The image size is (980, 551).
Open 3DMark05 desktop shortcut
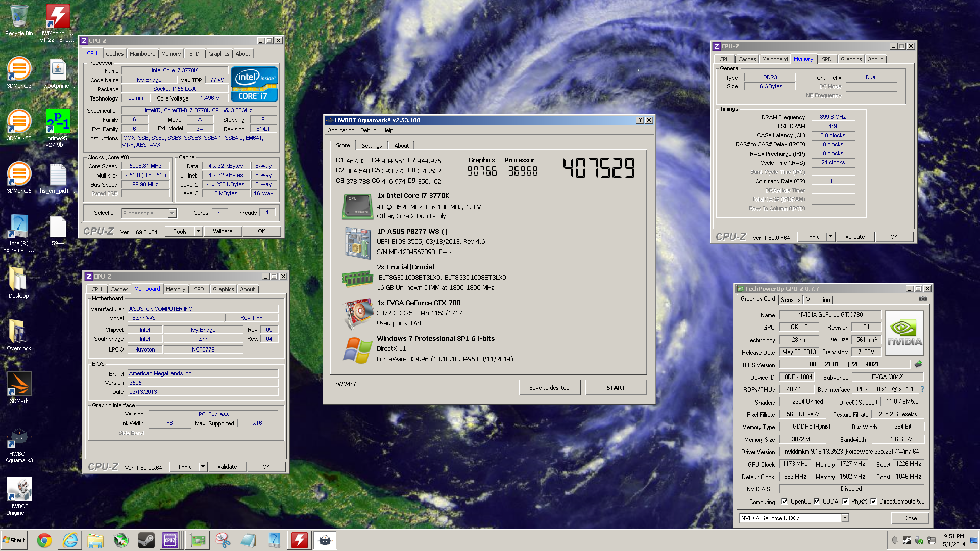19,126
